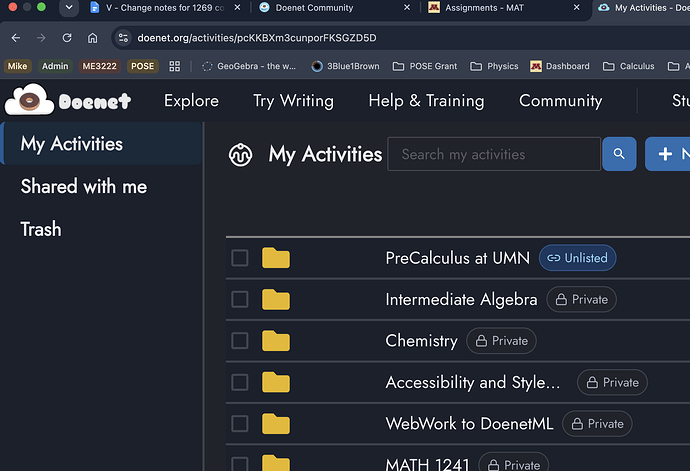Select the Chemistry row checkbox
Image resolution: width=690 pixels, height=471 pixels.
pos(240,341)
